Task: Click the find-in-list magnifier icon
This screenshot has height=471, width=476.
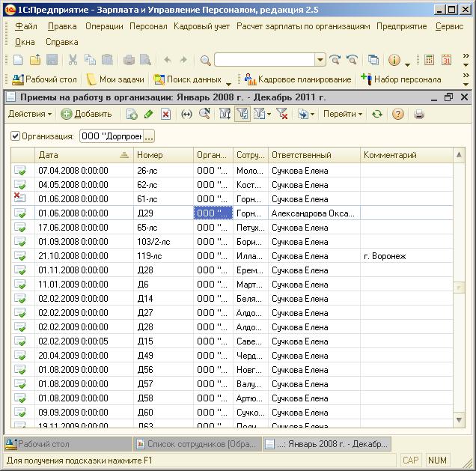Action: (x=205, y=114)
